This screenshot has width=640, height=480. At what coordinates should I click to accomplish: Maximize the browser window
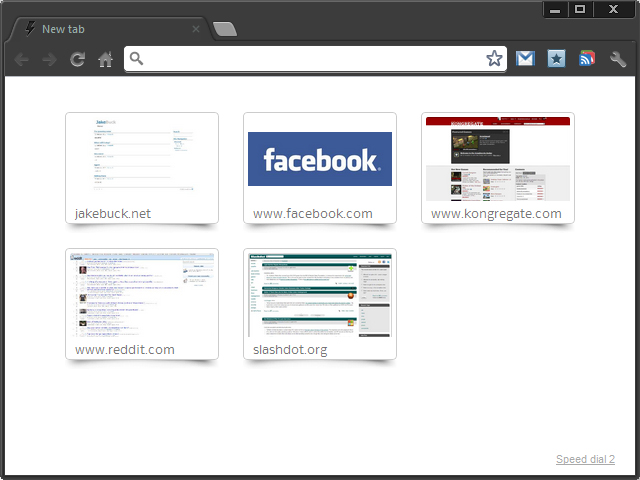point(580,9)
